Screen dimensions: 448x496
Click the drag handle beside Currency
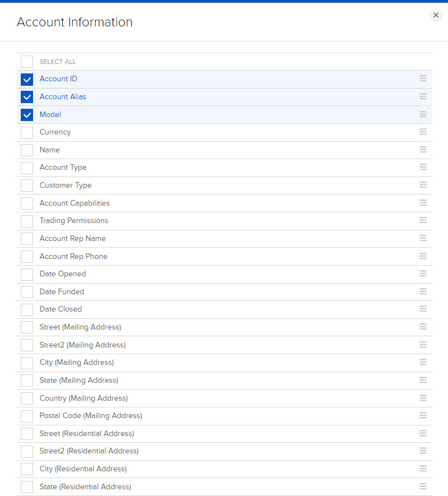point(423,132)
